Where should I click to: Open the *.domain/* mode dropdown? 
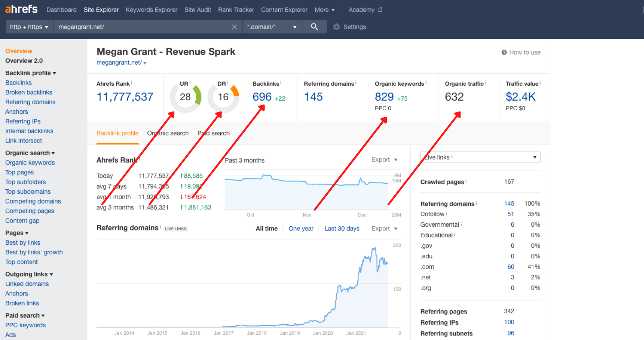[x=272, y=27]
